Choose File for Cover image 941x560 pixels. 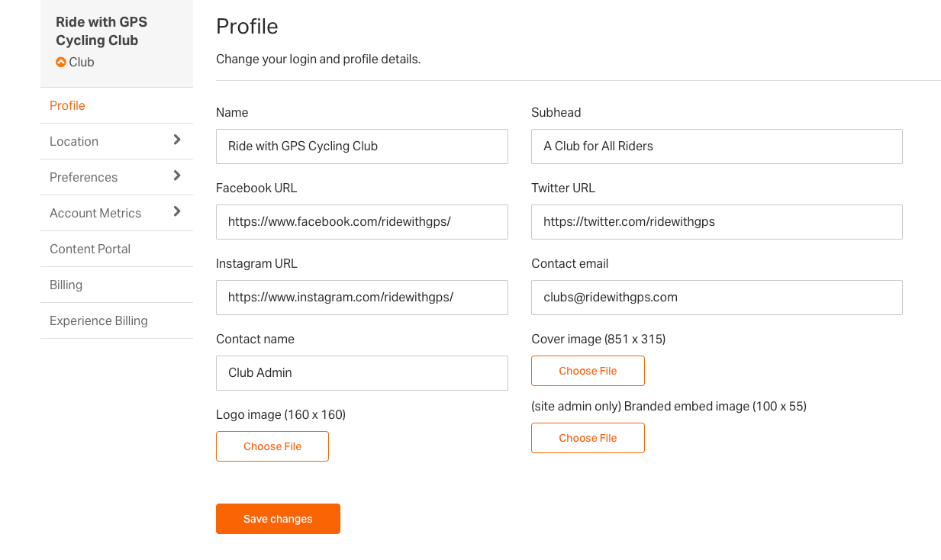(588, 371)
